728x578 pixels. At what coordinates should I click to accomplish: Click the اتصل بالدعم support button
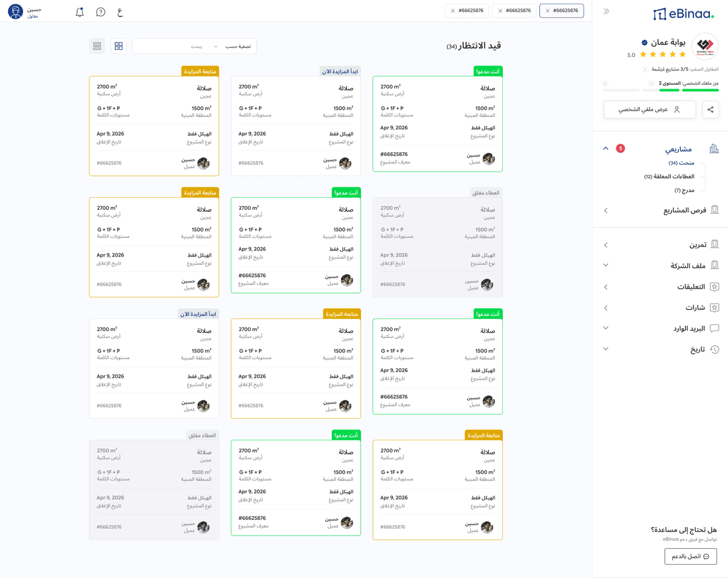click(x=690, y=556)
